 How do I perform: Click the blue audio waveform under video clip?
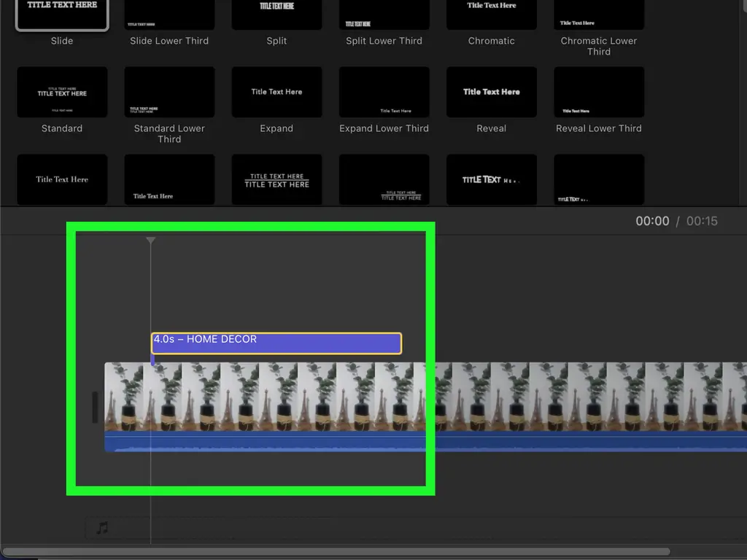425,441
